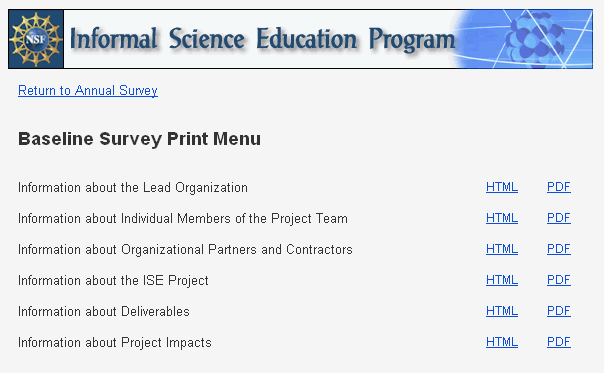Download Individual Members of Project Team PDF
Screen dimensions: 604x373
[559, 218]
